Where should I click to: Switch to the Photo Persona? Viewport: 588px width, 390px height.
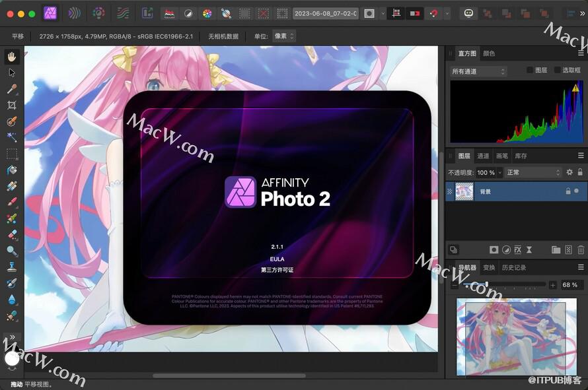tap(50, 13)
